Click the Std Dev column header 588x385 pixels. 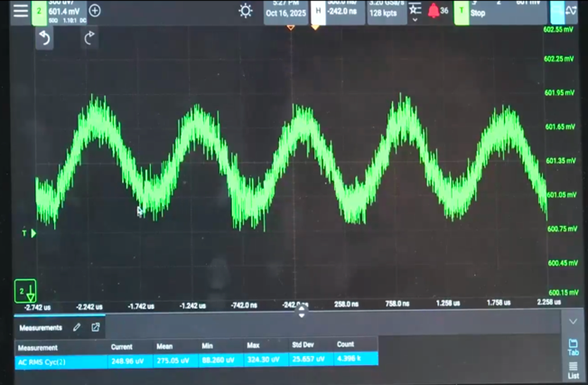(x=303, y=344)
